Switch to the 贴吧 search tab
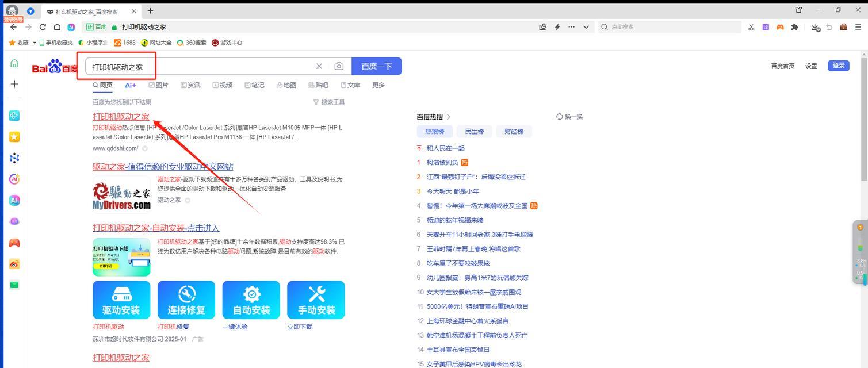The height and width of the screenshot is (368, 868). pyautogui.click(x=318, y=85)
